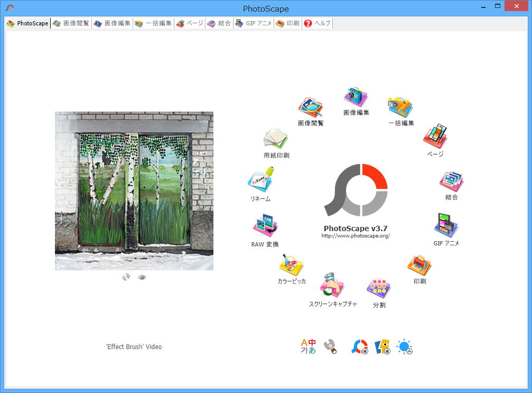Switch to the 印刷 tab

tap(288, 23)
